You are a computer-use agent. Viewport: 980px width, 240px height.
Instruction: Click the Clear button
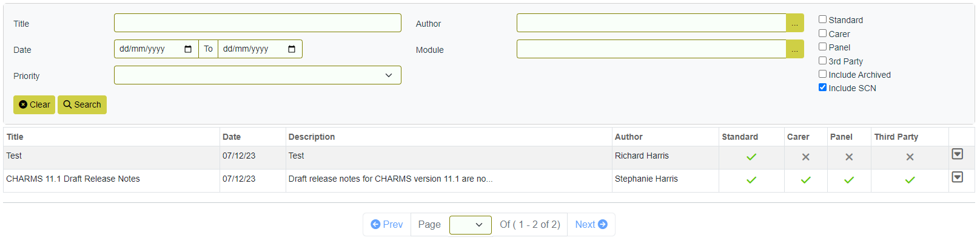[35, 105]
